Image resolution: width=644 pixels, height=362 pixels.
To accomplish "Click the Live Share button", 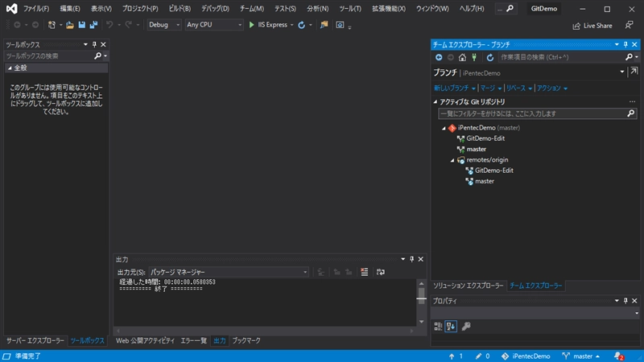I will (x=592, y=26).
